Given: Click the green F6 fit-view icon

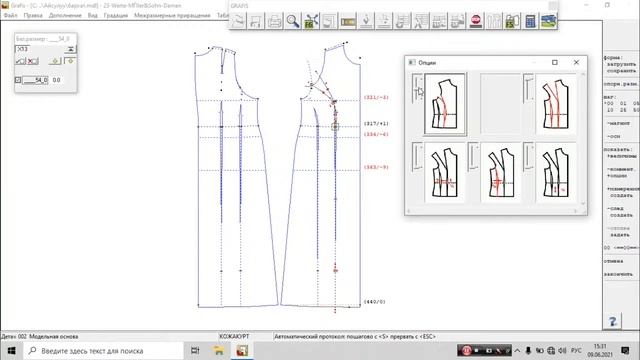Looking at the screenshot, I should [x=311, y=21].
